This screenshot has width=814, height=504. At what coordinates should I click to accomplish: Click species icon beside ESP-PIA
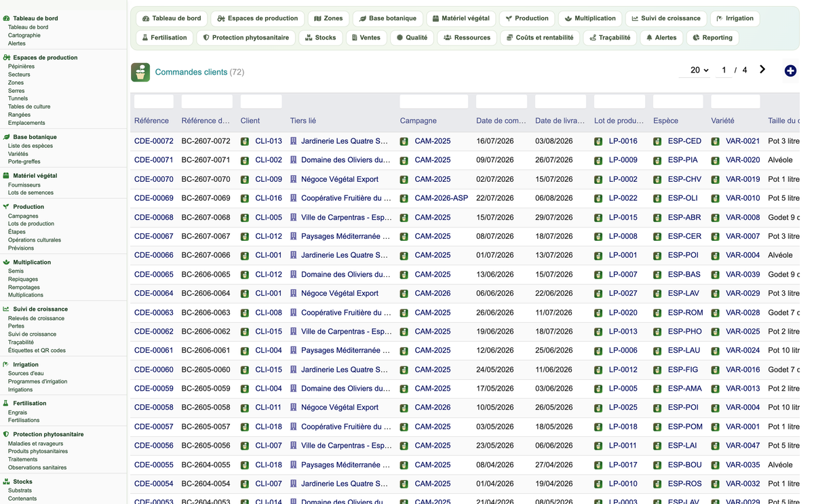pos(657,161)
